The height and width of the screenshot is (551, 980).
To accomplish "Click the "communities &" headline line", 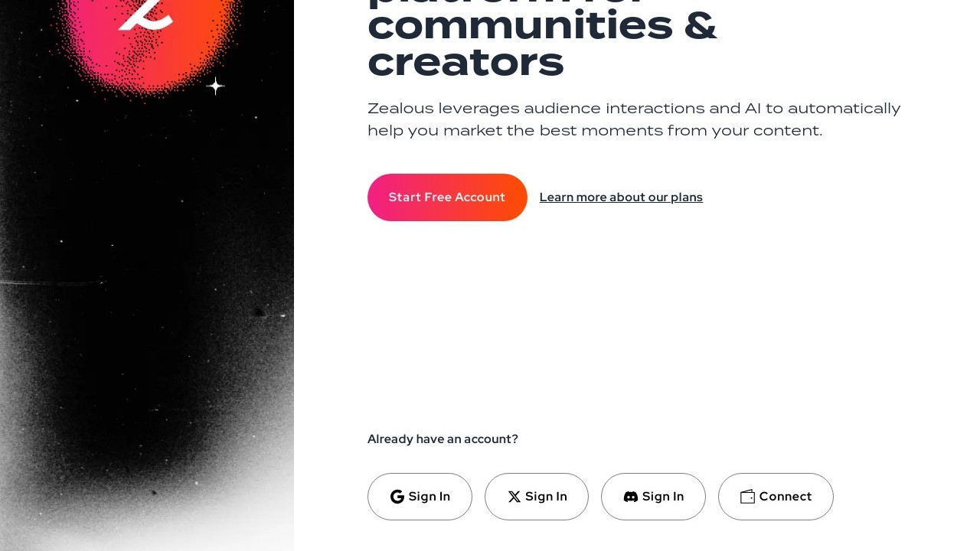I will [542, 26].
